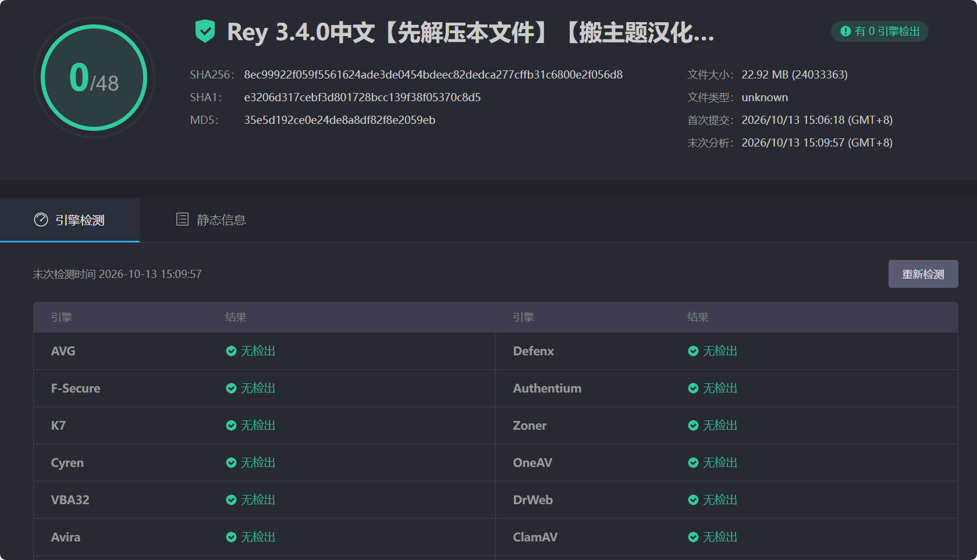The height and width of the screenshot is (560, 977).
Task: Click the green check icon in Authentium row
Action: [693, 388]
